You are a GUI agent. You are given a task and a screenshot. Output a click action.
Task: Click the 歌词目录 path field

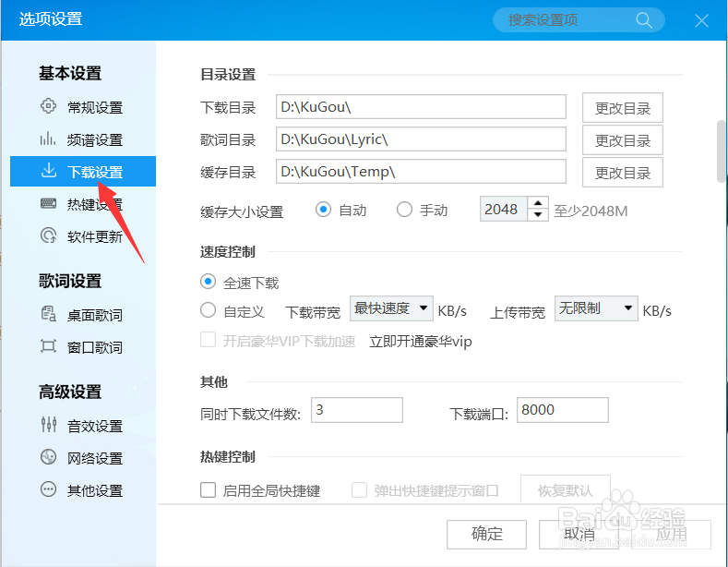(421, 139)
